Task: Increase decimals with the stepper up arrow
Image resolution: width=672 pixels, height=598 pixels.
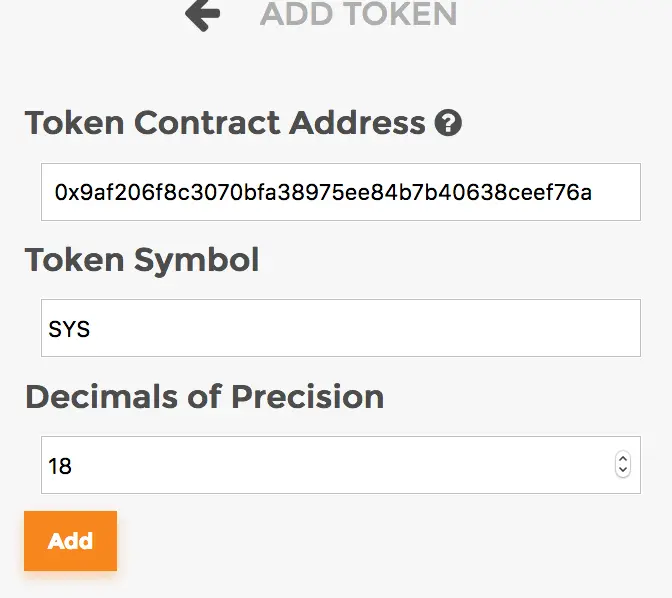Action: click(x=623, y=459)
